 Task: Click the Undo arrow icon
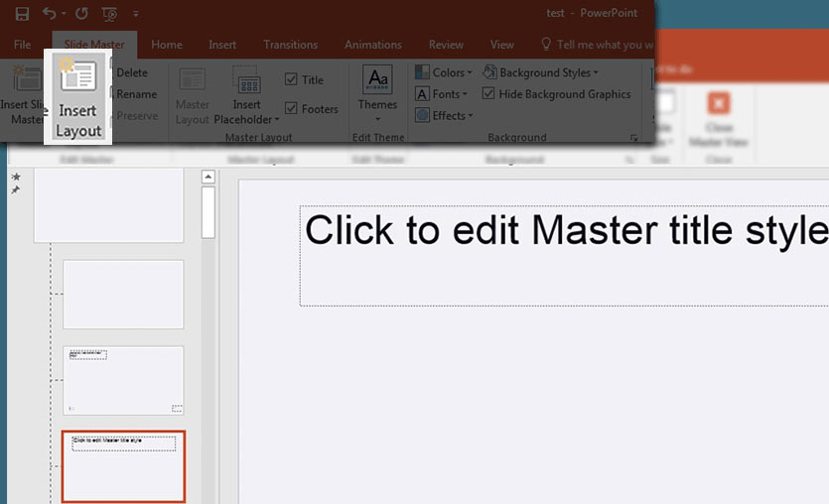tap(50, 14)
